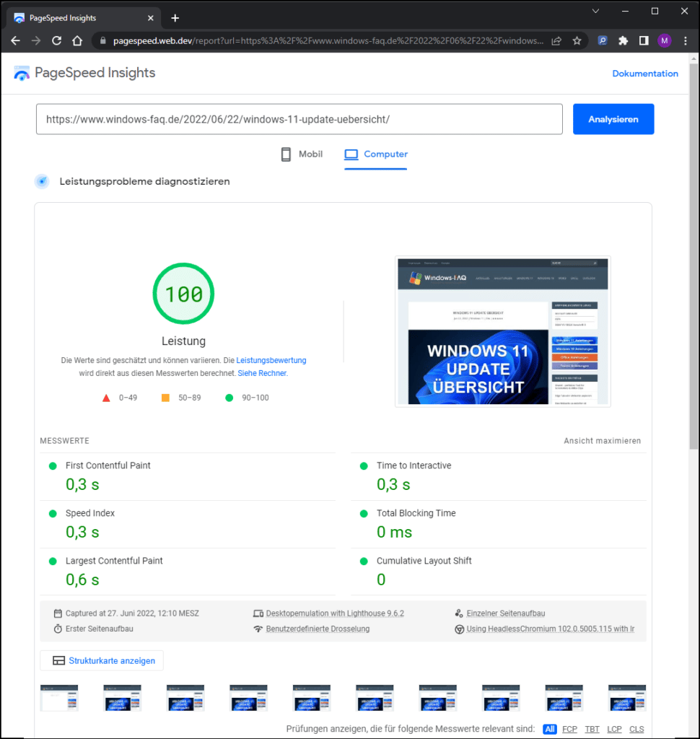
Task: Filter audits by All
Action: (550, 729)
